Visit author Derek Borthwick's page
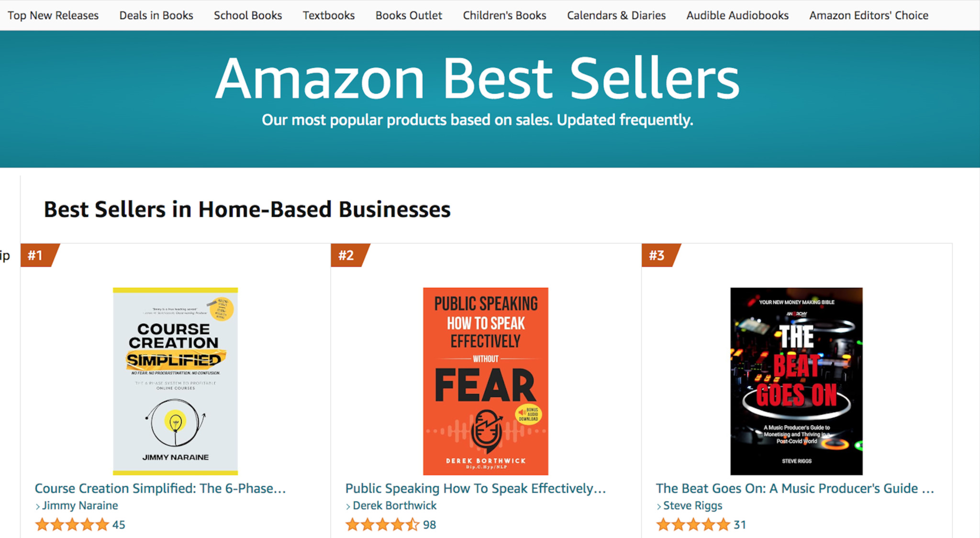 (x=394, y=505)
